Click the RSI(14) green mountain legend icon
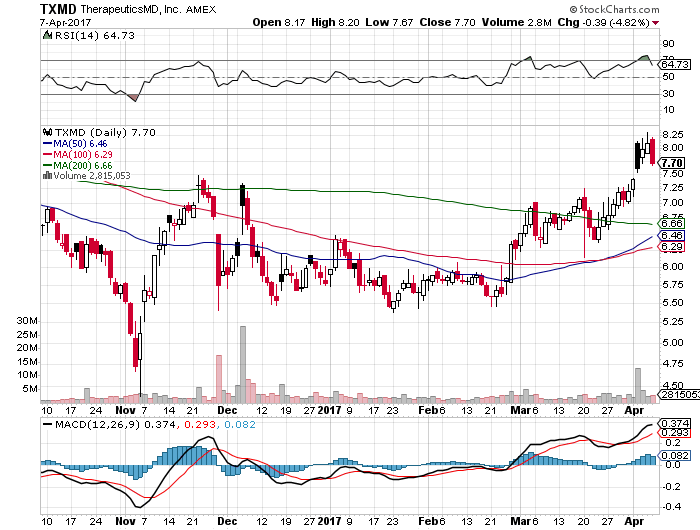Viewport: 700px width, 530px height. click(x=46, y=37)
